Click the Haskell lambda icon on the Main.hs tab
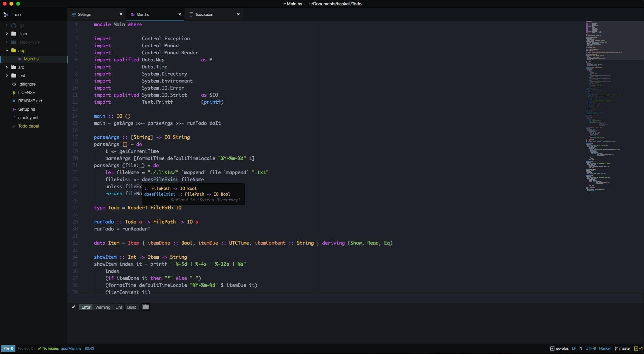The width and height of the screenshot is (644, 354). pyautogui.click(x=133, y=14)
